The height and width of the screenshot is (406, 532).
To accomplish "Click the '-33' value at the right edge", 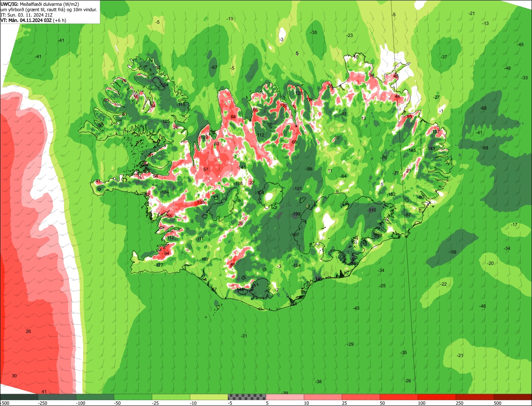I will click(x=525, y=78).
